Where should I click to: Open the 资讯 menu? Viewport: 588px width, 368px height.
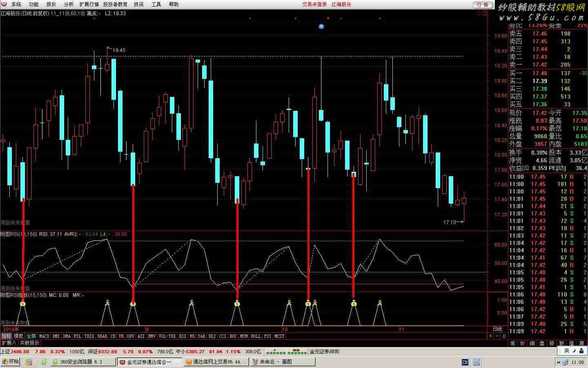[138, 4]
